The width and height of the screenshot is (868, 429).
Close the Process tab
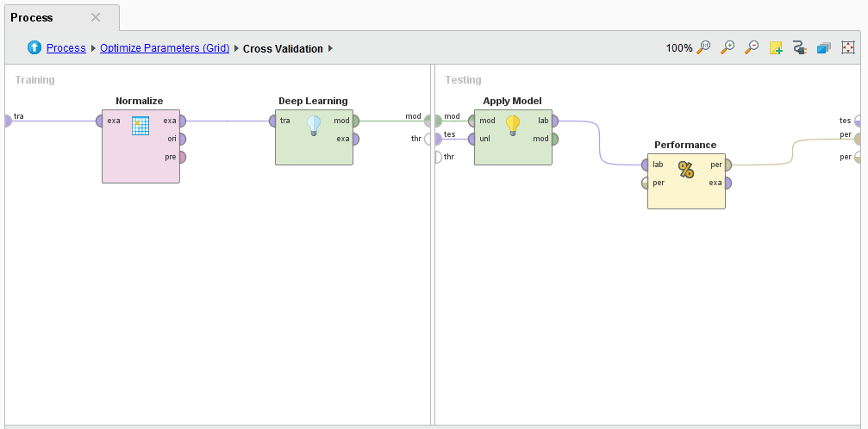pos(96,17)
